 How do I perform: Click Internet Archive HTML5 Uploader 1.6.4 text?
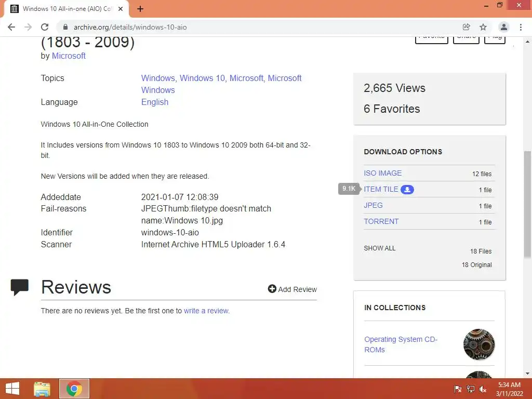click(213, 244)
